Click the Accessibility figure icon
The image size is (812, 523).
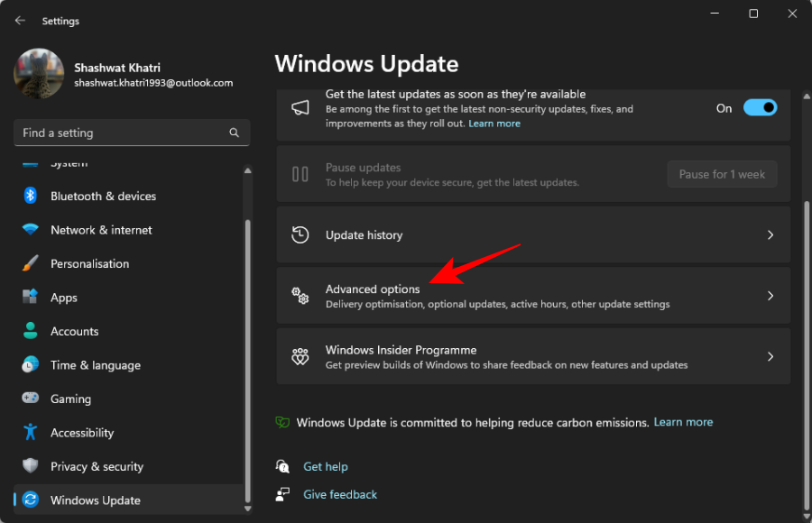[31, 433]
